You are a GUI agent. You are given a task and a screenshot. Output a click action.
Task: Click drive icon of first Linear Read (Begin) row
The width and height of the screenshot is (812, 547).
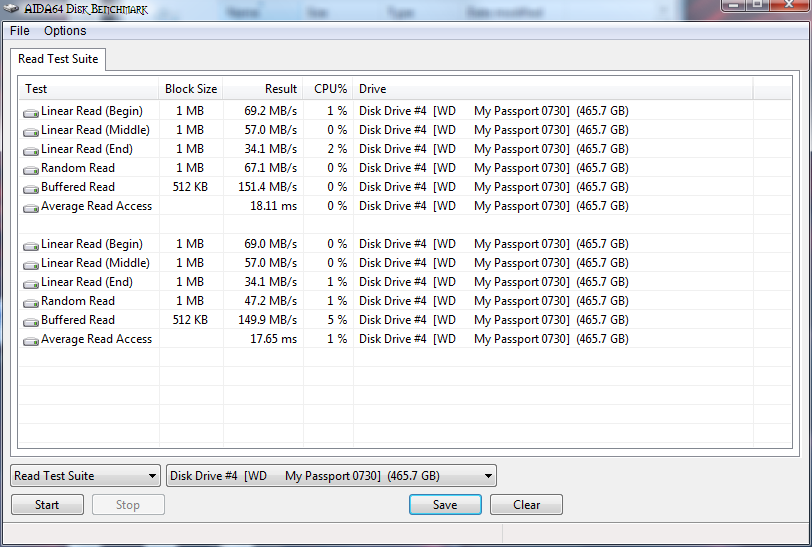[x=31, y=112]
